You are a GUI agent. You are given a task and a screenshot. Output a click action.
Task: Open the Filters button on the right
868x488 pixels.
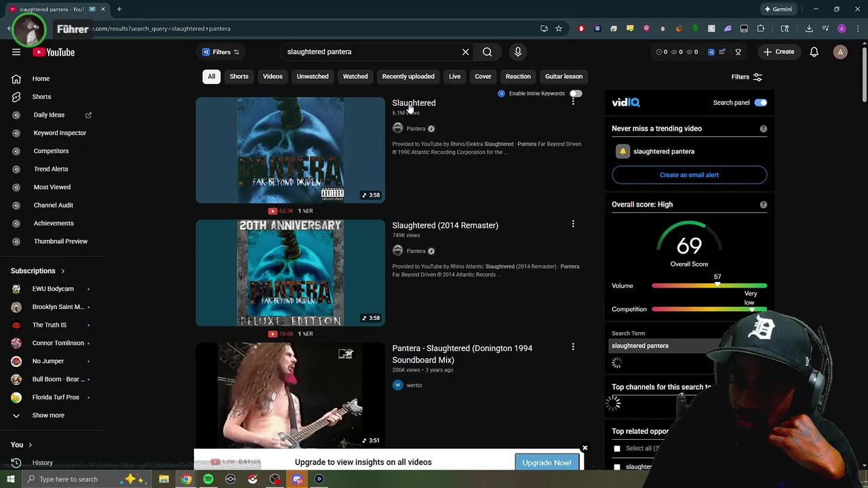[747, 77]
